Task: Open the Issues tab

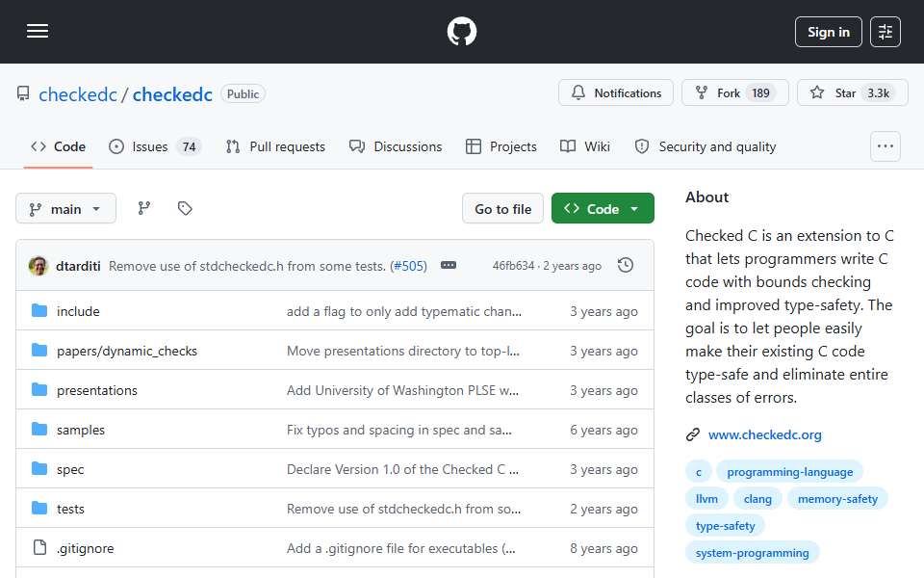Action: (156, 146)
